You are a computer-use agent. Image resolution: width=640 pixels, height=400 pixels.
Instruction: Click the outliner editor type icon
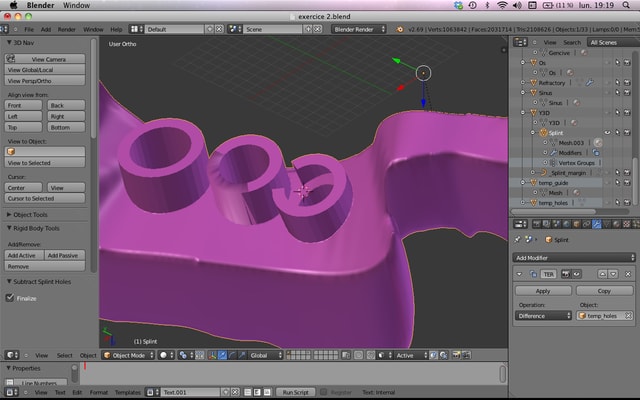(520, 42)
